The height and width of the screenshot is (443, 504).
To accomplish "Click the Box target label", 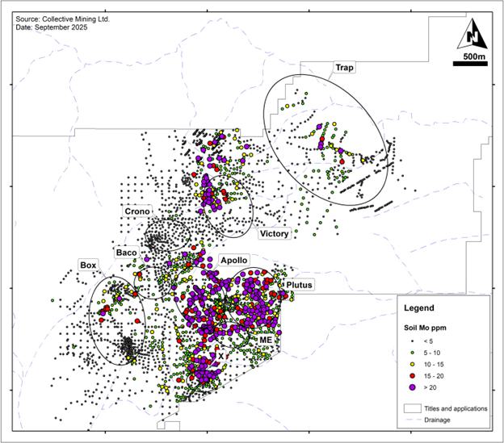I will 87,265.
